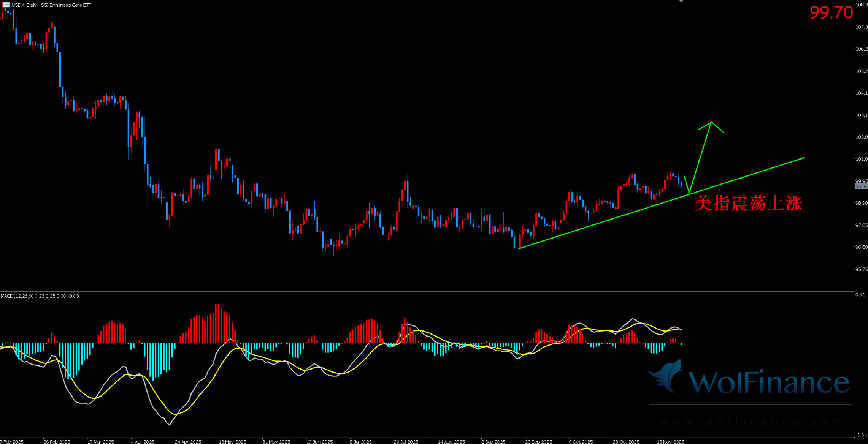Click the 13 May 2025 date label
This screenshot has height=444, width=868.
point(232,441)
